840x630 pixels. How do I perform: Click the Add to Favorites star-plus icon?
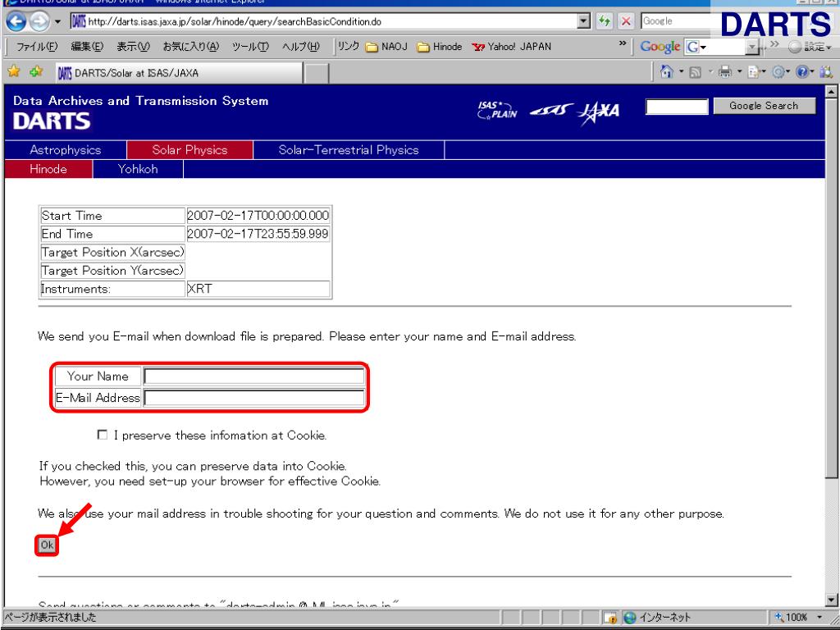coord(36,71)
